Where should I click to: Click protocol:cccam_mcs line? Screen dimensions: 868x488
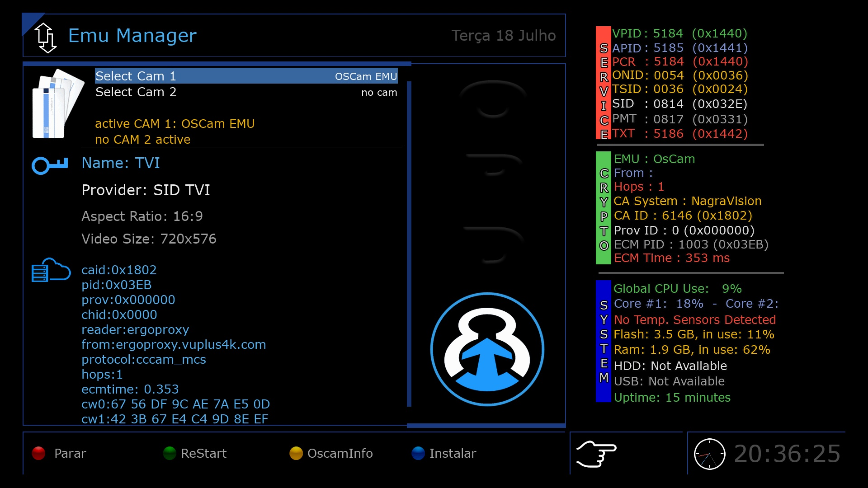point(143,360)
